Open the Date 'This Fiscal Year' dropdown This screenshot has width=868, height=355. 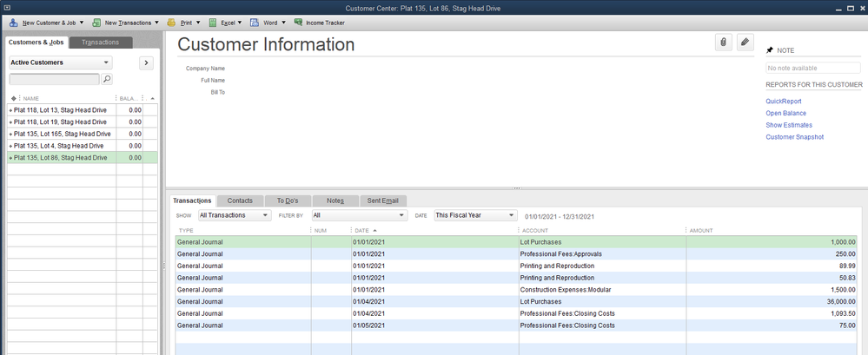475,215
